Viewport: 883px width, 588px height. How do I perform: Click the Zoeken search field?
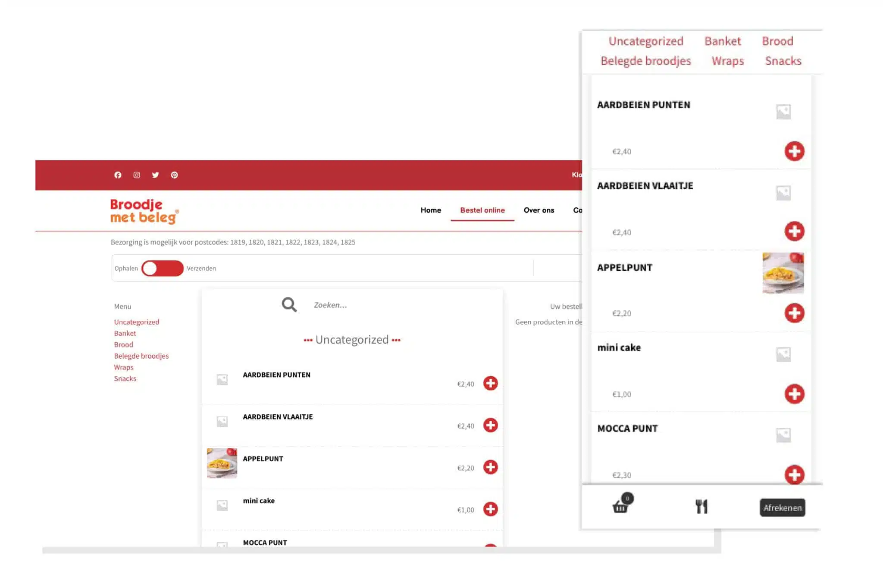330,305
